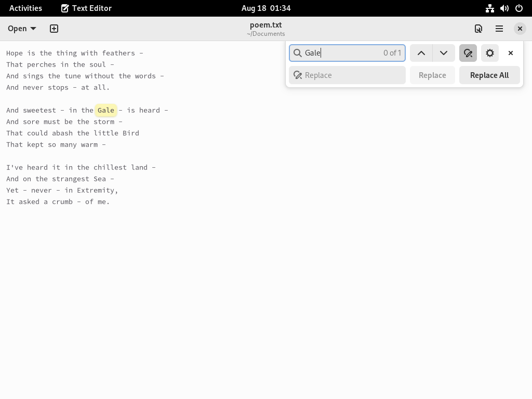This screenshot has width=532, height=399.
Task: Create a new document with the plus icon
Action: click(x=54, y=29)
